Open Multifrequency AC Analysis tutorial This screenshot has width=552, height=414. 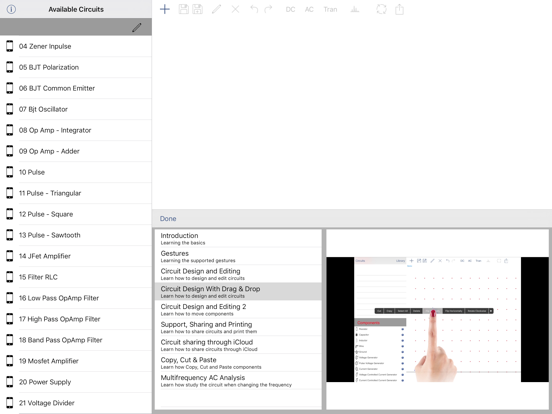click(x=238, y=380)
